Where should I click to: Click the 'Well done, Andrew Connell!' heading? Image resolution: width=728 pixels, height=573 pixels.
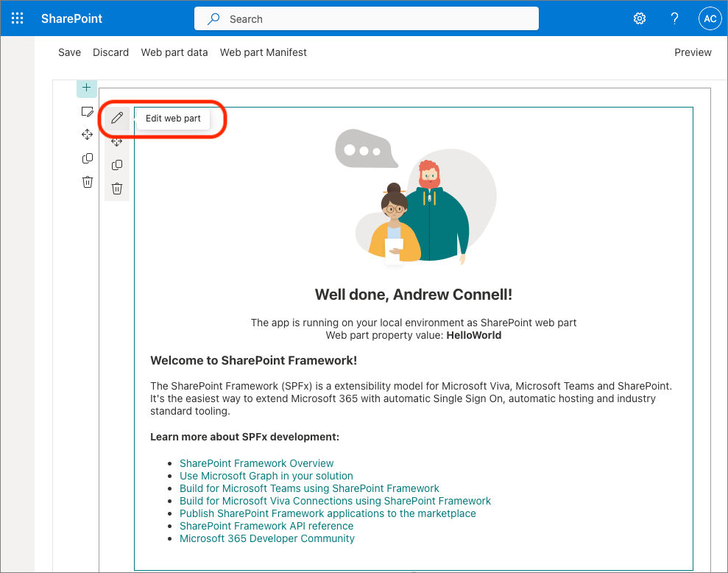pyautogui.click(x=413, y=295)
